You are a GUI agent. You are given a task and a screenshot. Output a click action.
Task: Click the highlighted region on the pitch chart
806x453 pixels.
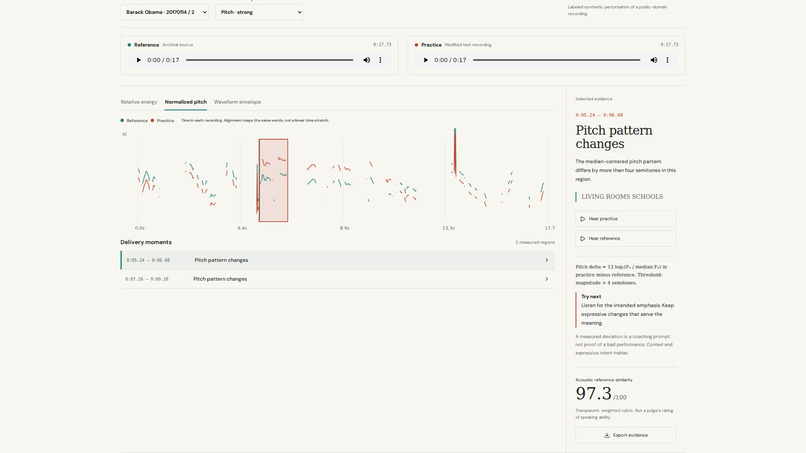point(273,180)
